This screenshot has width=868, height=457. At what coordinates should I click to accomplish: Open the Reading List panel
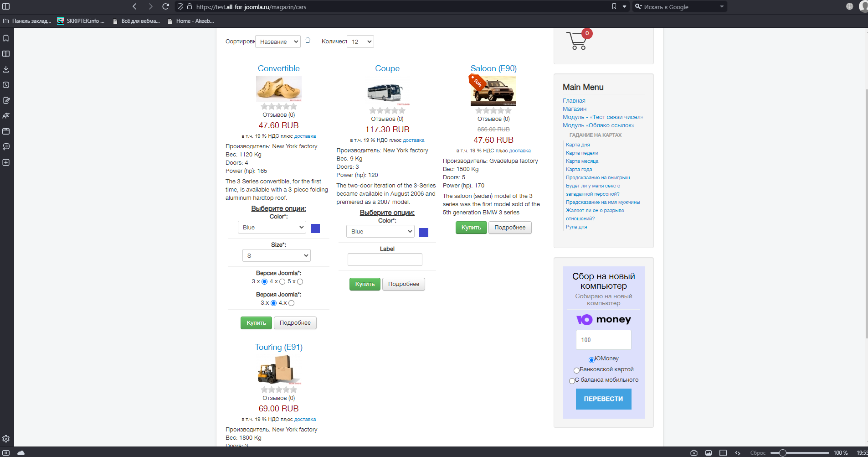pos(6,54)
